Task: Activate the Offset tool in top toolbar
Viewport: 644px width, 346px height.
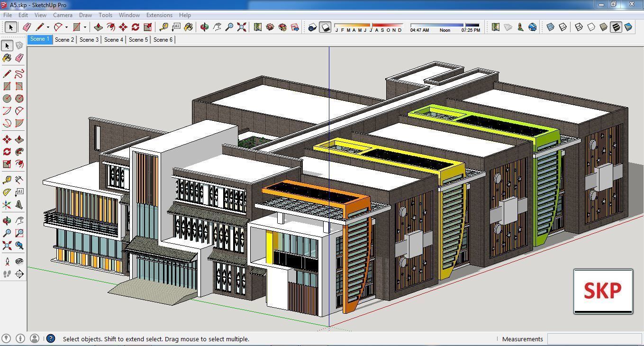Action: click(111, 27)
